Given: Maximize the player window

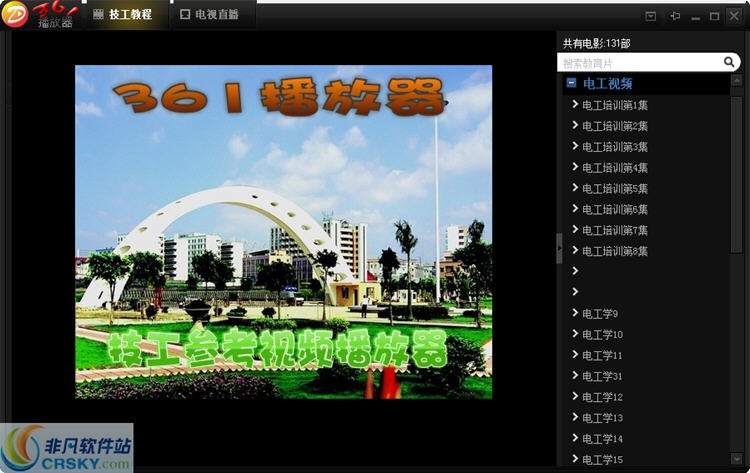Looking at the screenshot, I should pyautogui.click(x=714, y=16).
